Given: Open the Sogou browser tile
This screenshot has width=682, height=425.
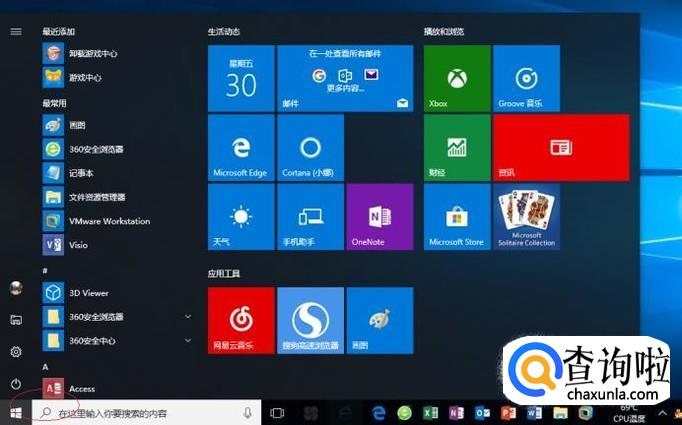Looking at the screenshot, I should coord(310,320).
